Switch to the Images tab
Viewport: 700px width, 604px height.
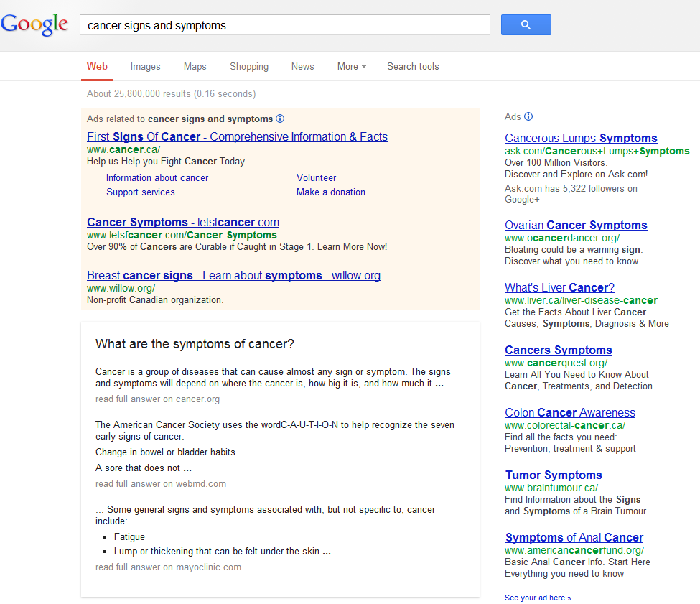145,67
